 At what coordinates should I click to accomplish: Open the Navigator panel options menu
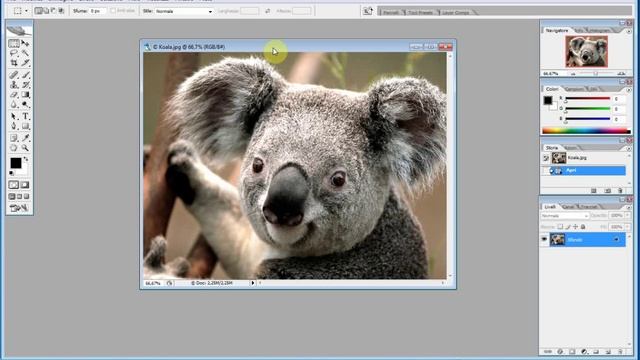(629, 31)
